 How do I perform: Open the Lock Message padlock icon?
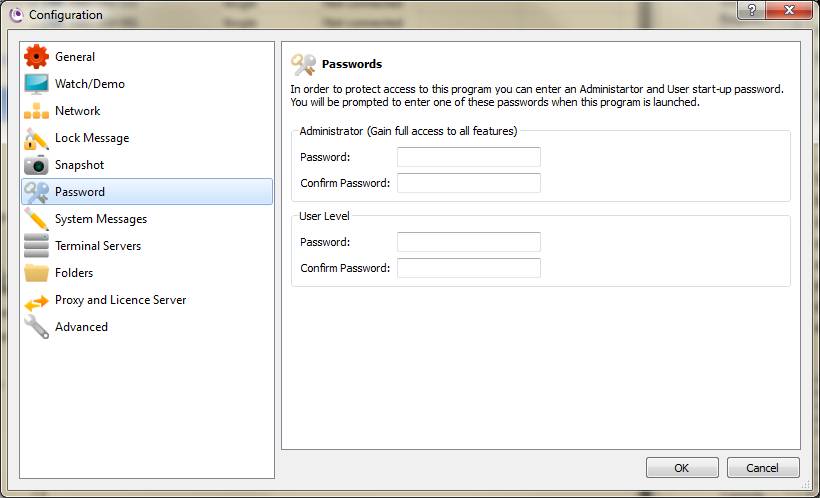click(36, 138)
